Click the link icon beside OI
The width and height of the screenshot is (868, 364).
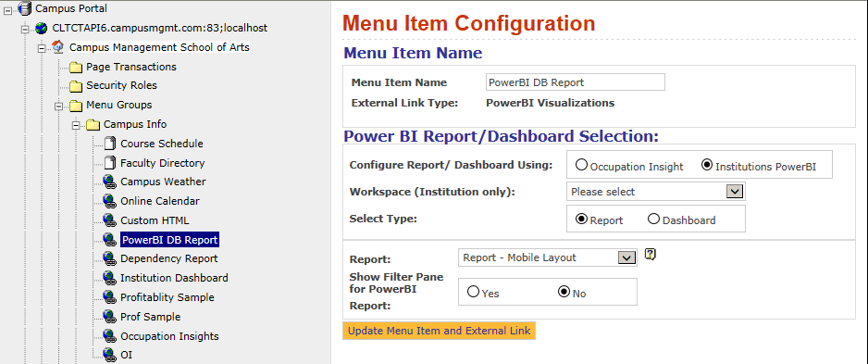coord(109,355)
